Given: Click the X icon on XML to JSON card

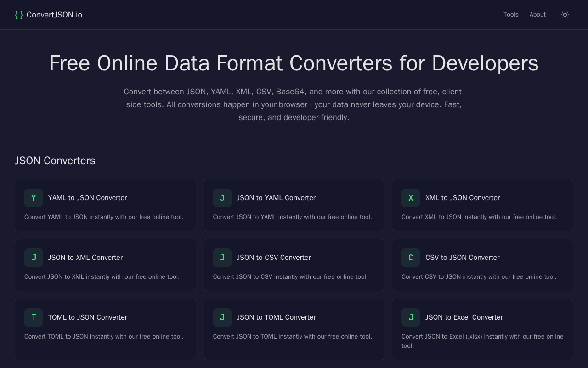Looking at the screenshot, I should coord(411,198).
